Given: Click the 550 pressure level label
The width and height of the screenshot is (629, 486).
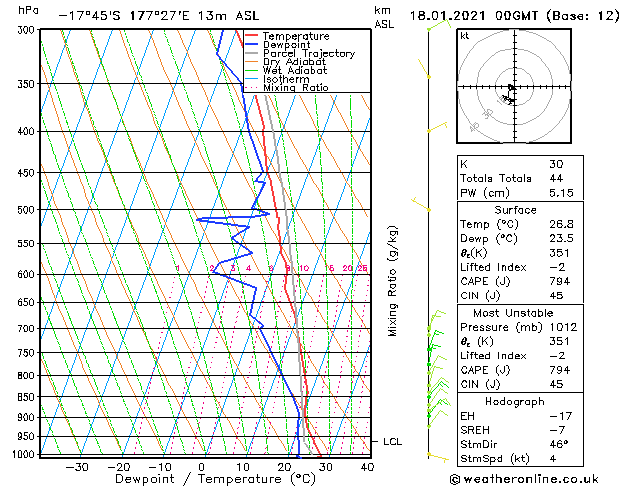Looking at the screenshot, I should [x=28, y=244].
